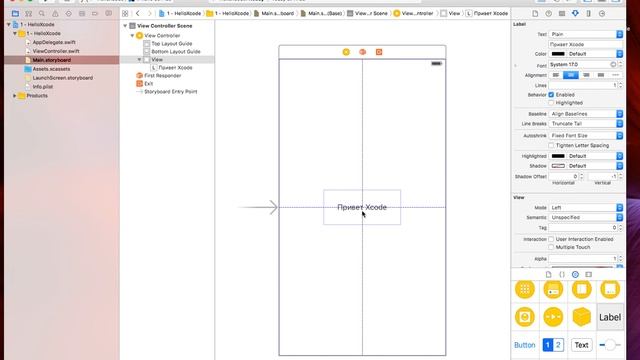Viewport: 640px width, 360px height.
Task: Select the yellow View Controller icon above the scene
Action: point(346,52)
